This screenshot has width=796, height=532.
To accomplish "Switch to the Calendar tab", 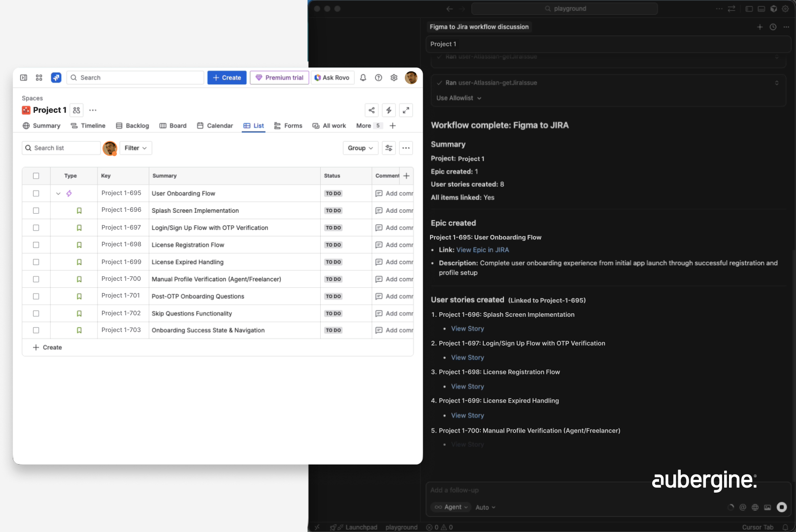I will click(x=215, y=126).
